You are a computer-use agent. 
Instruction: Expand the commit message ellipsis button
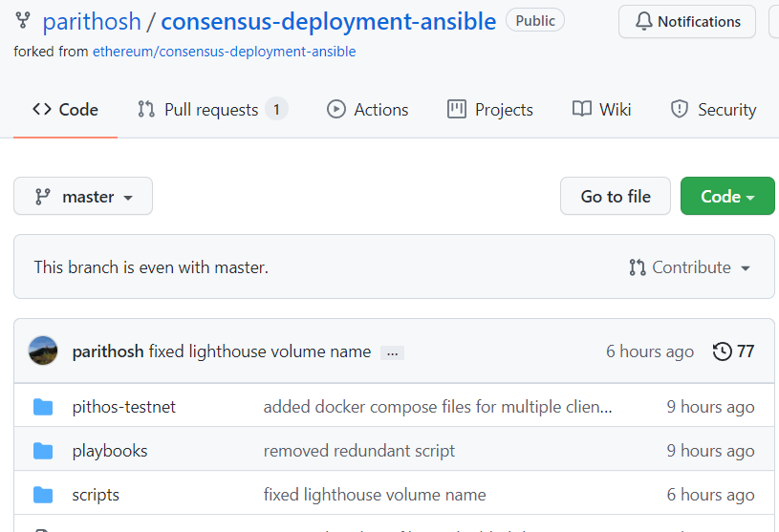[x=392, y=352]
